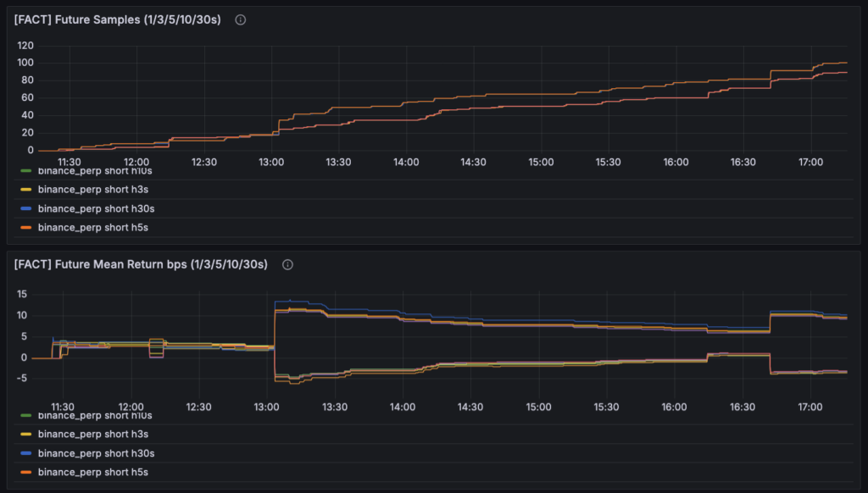Open the Future Samples panel title menu
Image resolution: width=868 pixels, height=493 pixels.
coord(117,19)
